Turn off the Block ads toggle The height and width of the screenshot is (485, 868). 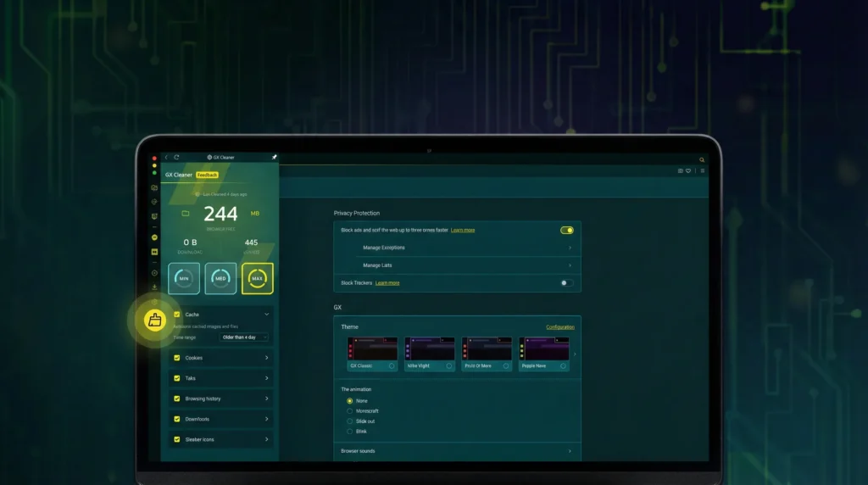click(x=566, y=230)
